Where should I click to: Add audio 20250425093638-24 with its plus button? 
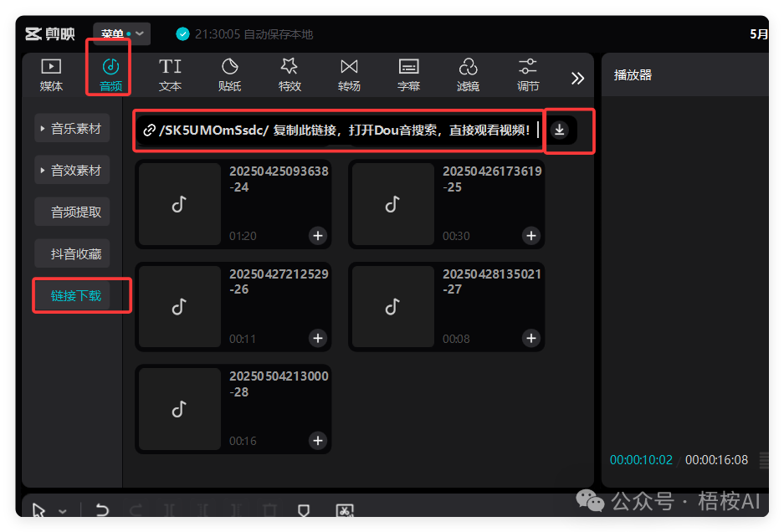coord(317,236)
